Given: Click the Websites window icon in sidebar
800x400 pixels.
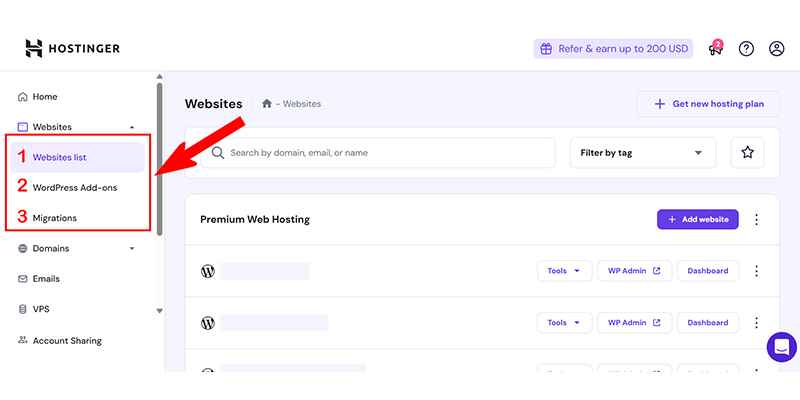Looking at the screenshot, I should (x=22, y=127).
